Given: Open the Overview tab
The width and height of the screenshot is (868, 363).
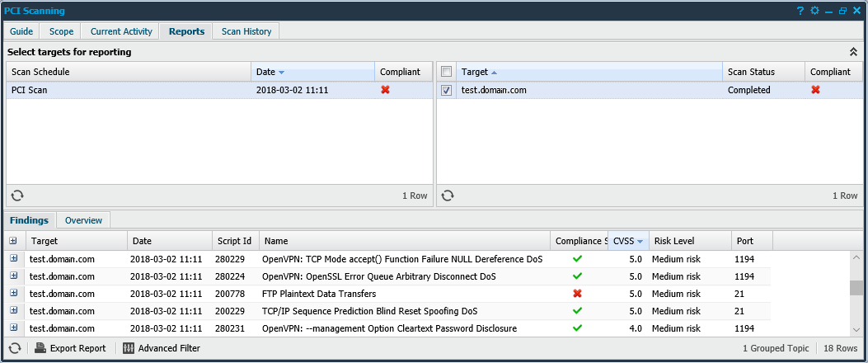Looking at the screenshot, I should point(83,220).
